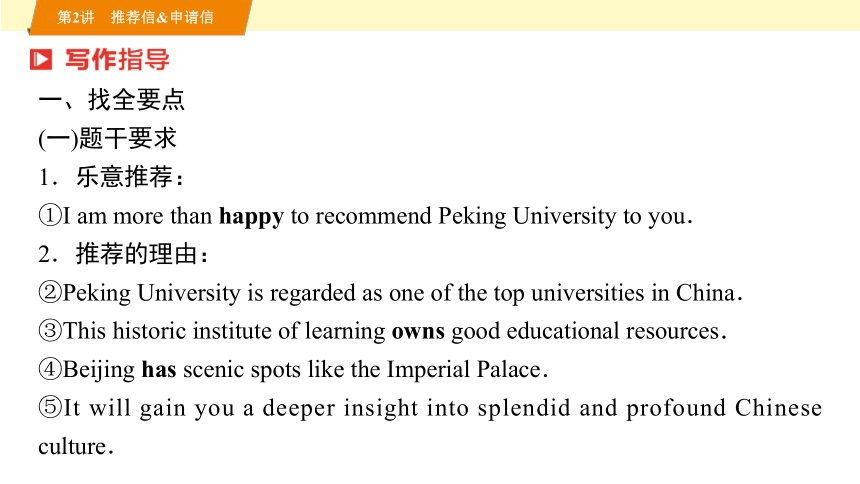Click the heading 一、找全要点
860x484 pixels.
112,100
